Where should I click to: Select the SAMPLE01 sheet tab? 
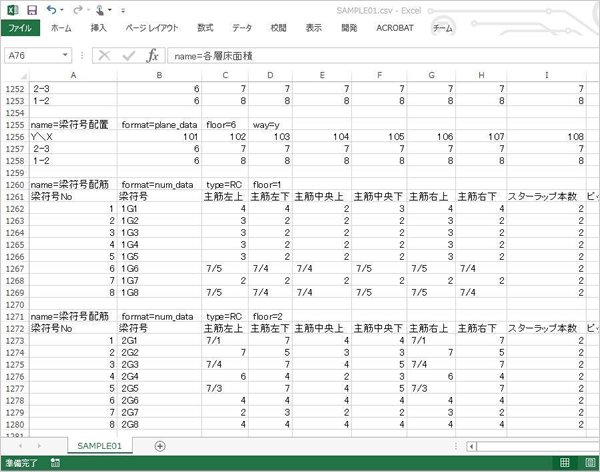tap(99, 446)
